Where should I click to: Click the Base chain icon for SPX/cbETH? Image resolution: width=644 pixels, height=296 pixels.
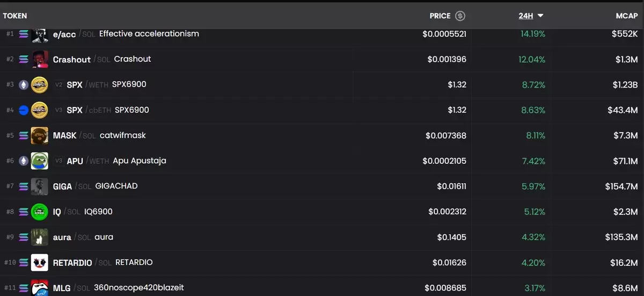click(24, 110)
